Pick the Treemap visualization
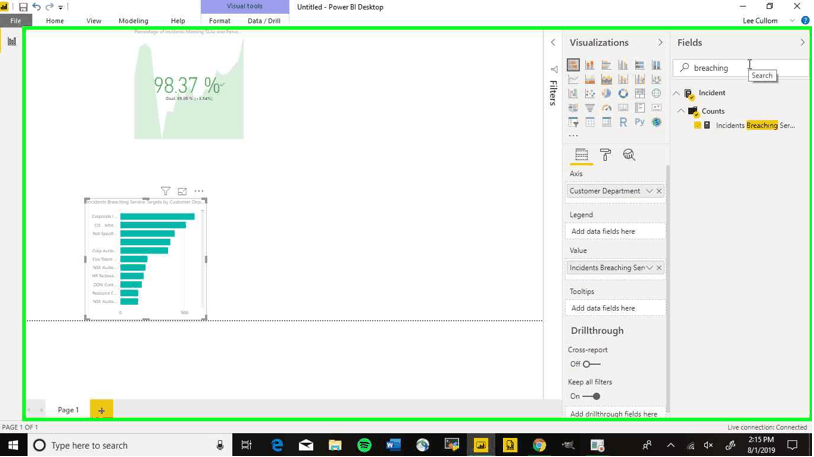Screen dimensions: 814x457 pos(640,93)
